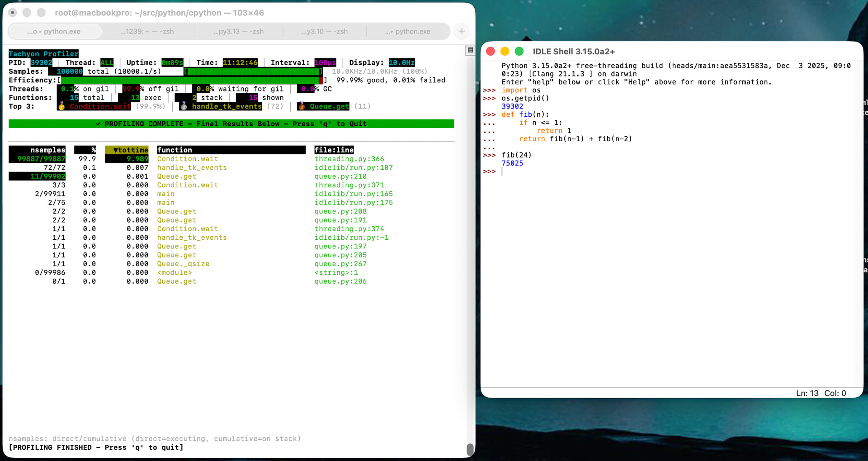Screen dimensions: 868x461
Task: Click the Uptime value '0m09s'
Action: 172,62
